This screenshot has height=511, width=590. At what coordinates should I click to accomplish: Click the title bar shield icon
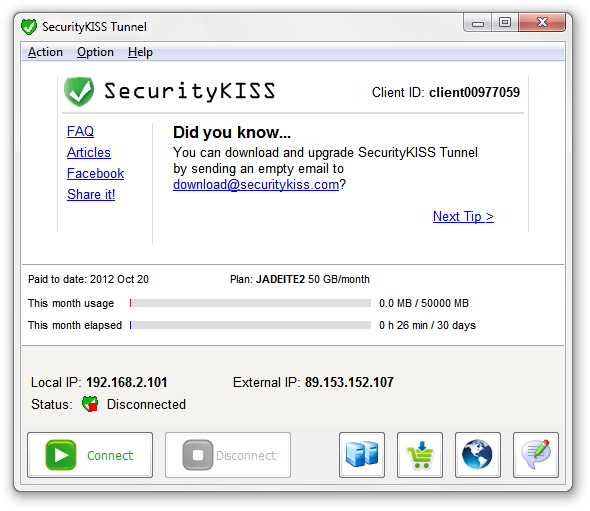pyautogui.click(x=29, y=27)
